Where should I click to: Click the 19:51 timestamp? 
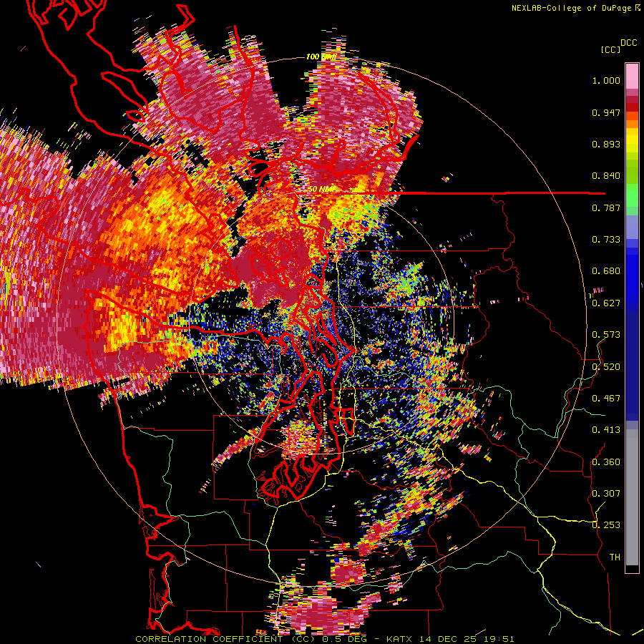coord(498,639)
